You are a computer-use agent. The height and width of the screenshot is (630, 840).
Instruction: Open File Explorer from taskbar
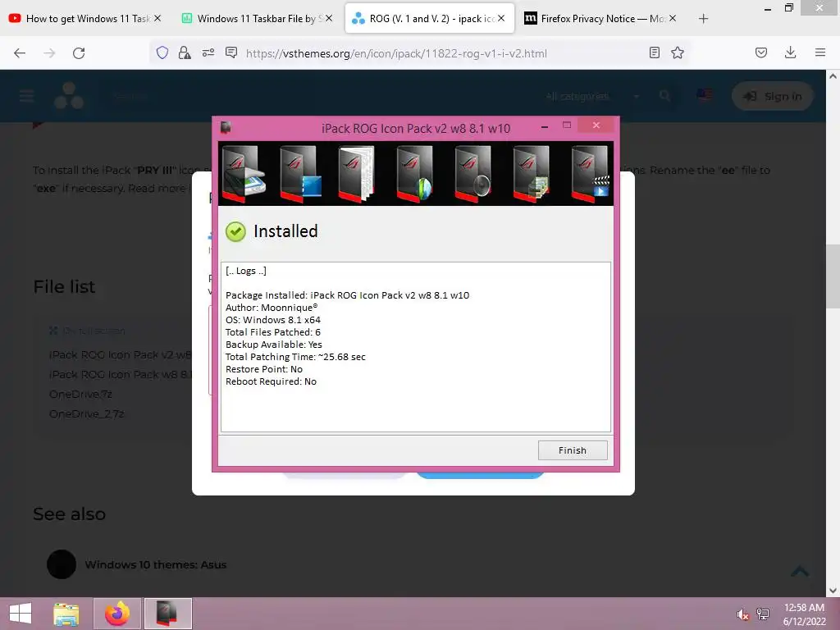[x=66, y=614]
